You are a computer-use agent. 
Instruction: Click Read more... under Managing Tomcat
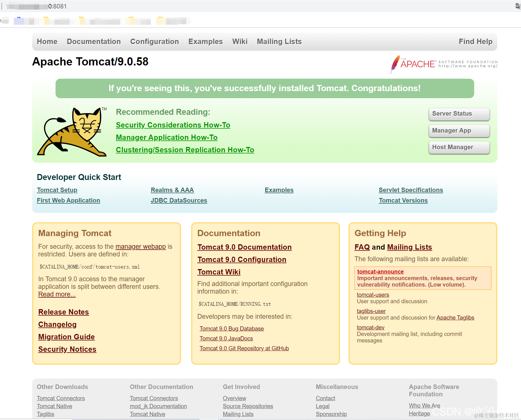[x=57, y=294]
